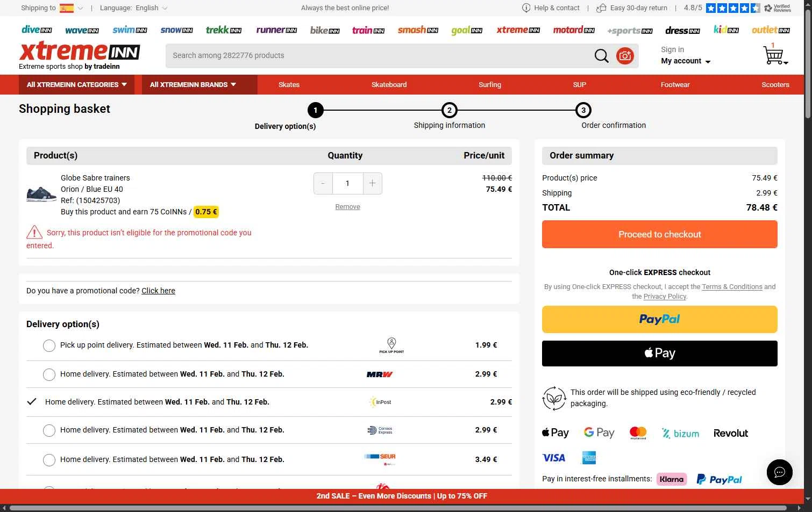812x512 pixels.
Task: Select SEUR home delivery option
Action: coord(49,460)
